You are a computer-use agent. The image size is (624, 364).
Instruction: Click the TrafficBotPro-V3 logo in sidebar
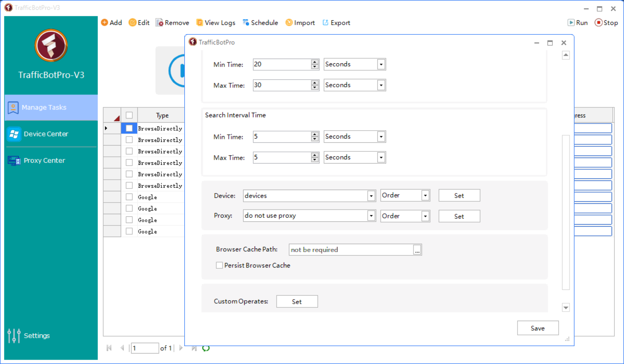point(51,45)
